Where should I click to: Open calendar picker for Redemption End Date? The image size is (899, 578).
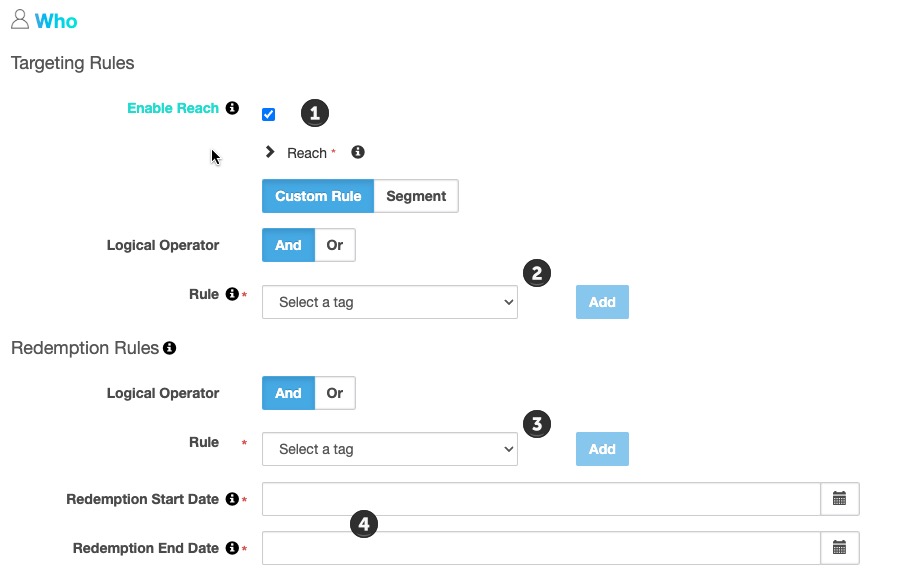point(839,548)
